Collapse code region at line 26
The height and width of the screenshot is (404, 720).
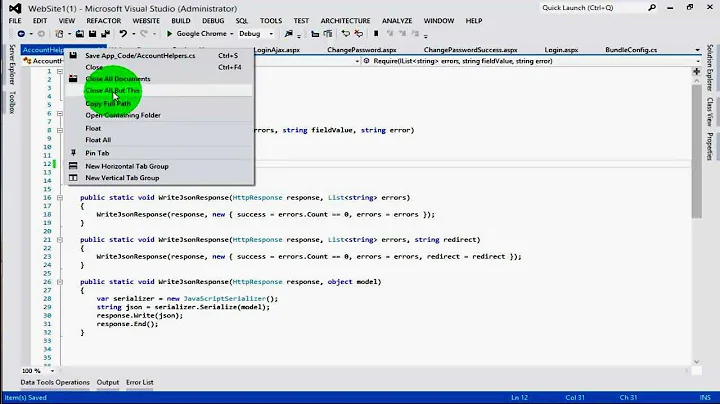60,282
